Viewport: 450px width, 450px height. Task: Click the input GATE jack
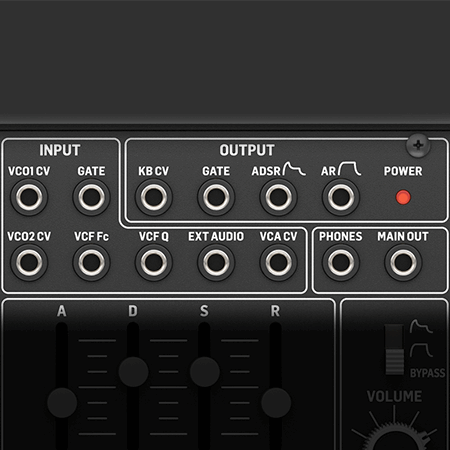(91, 197)
